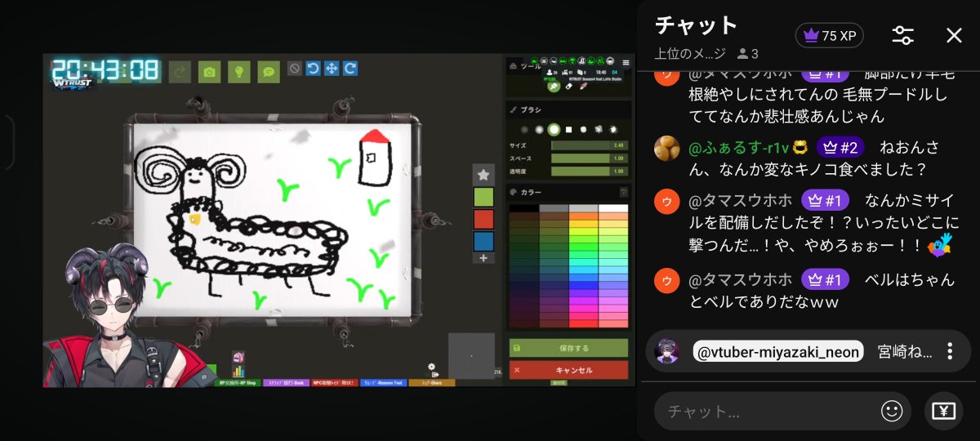Viewport: 980px width, 441px height.
Task: Choose the first splatter brush tip
Action: [x=599, y=129]
